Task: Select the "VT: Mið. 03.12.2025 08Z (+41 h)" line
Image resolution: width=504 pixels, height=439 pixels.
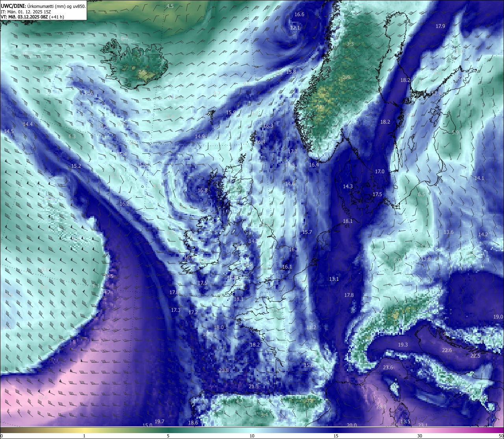Action: 32,17
